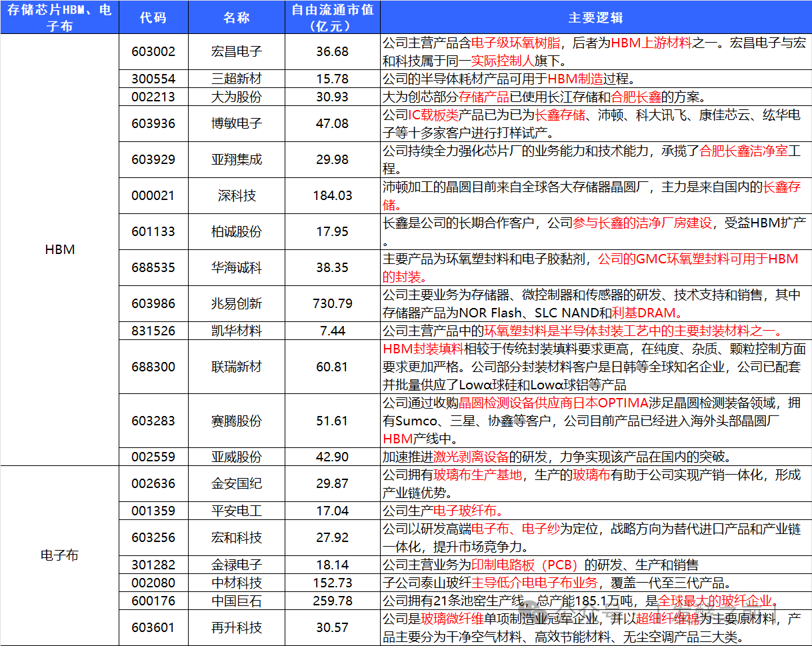The image size is (812, 646).
Task: Select the name cell "深科技"
Action: [237, 195]
